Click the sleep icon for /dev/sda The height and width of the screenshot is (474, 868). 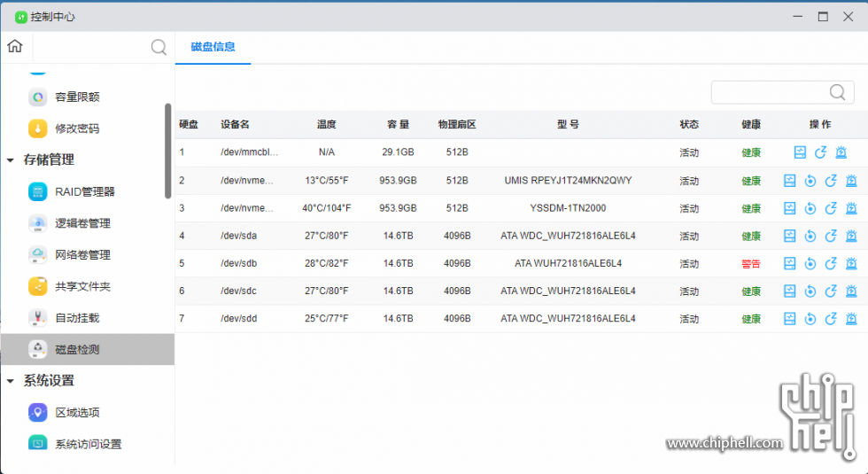pyautogui.click(x=831, y=236)
